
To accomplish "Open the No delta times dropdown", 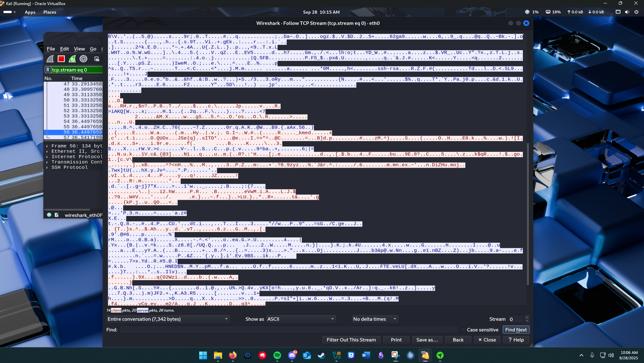I will coord(375,319).
